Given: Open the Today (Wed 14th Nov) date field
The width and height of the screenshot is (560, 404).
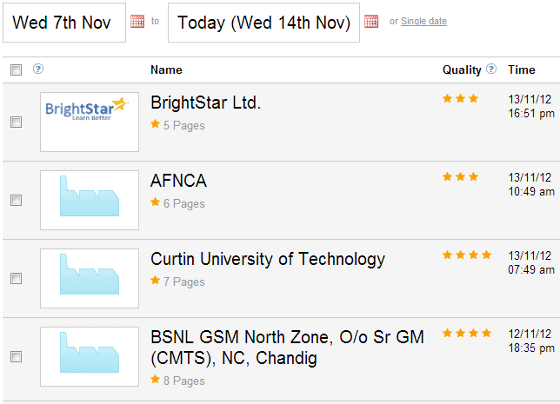Looking at the screenshot, I should 264,23.
